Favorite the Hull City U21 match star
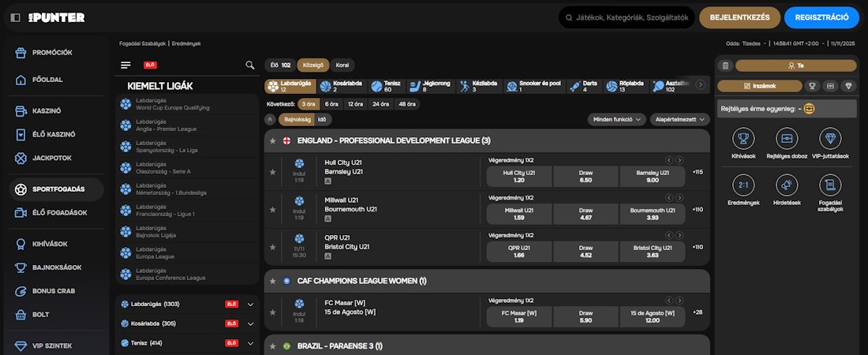This screenshot has height=355, width=868. [x=273, y=171]
